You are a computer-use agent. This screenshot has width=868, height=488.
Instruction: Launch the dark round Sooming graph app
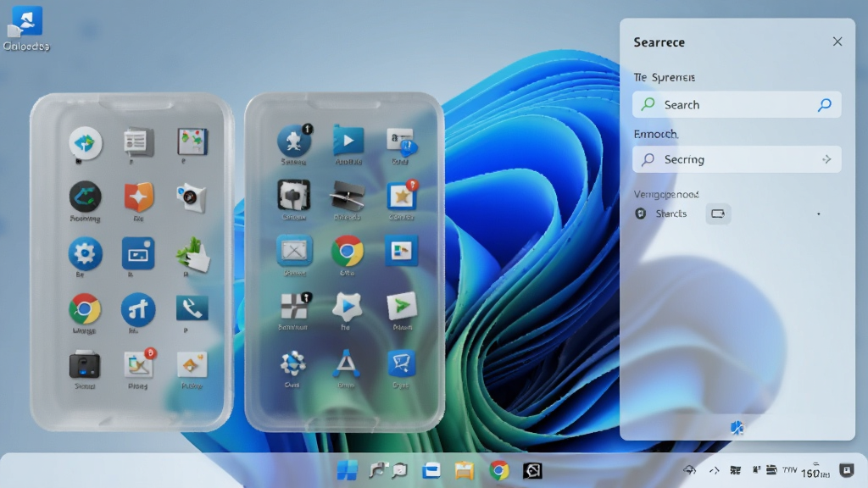click(x=86, y=197)
